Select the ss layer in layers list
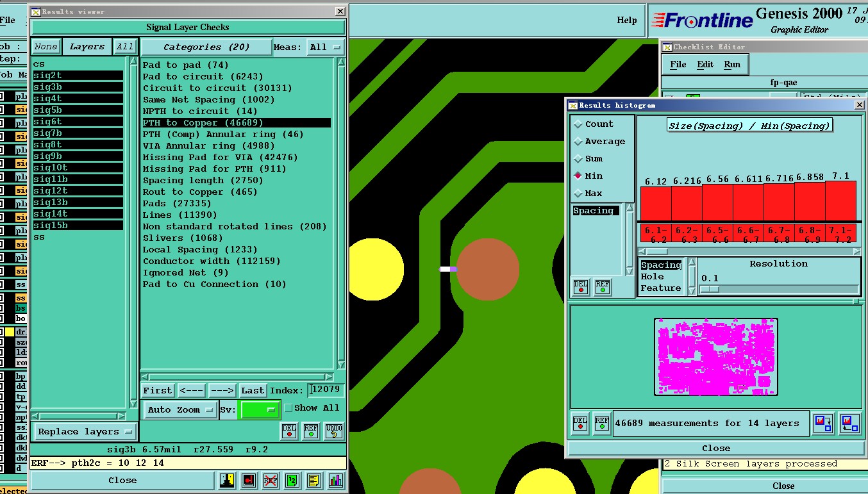The width and height of the screenshot is (868, 494). tap(39, 237)
